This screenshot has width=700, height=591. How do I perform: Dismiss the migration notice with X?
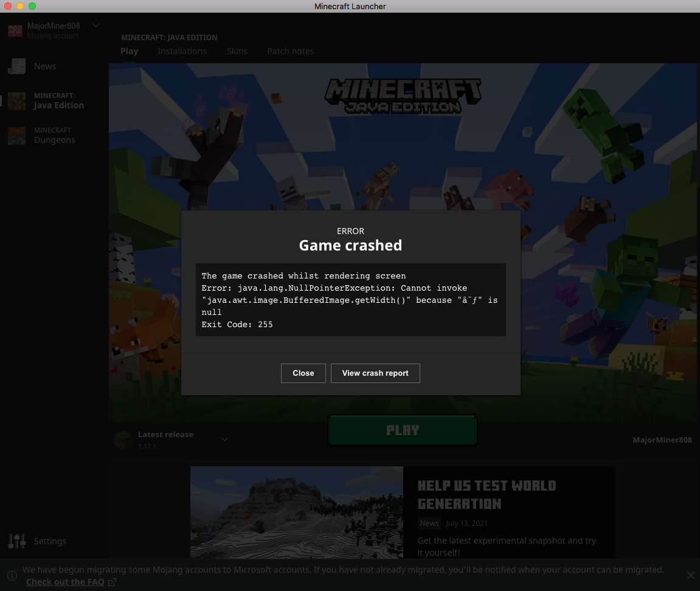click(x=691, y=575)
